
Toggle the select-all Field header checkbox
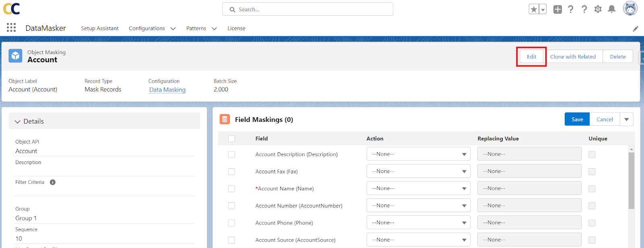(231, 139)
